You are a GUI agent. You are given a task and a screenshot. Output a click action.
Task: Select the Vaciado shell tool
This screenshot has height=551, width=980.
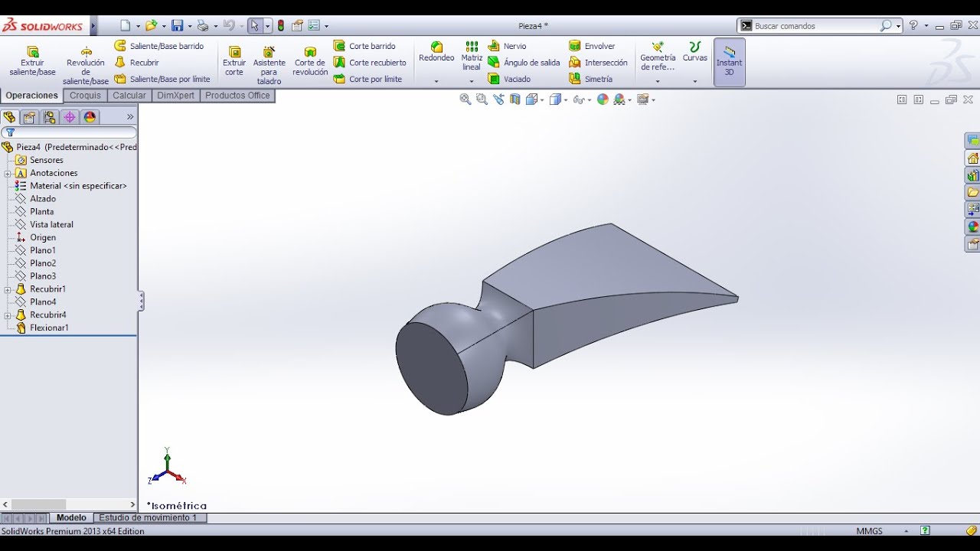[x=509, y=79]
